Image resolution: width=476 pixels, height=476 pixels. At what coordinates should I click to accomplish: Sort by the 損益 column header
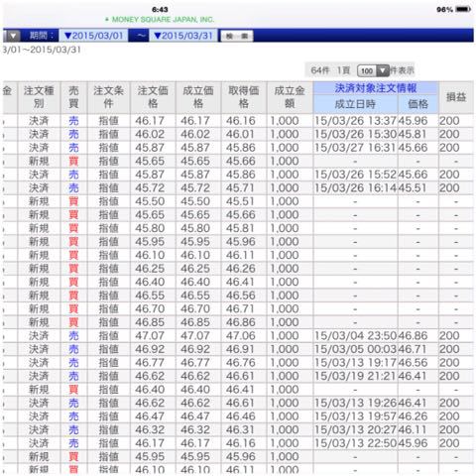point(456,97)
